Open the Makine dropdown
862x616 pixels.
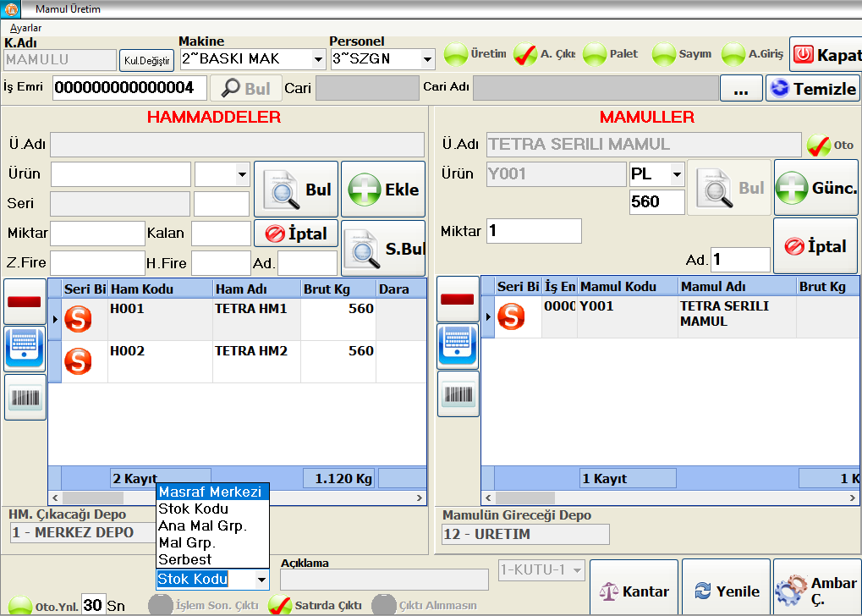[318, 59]
